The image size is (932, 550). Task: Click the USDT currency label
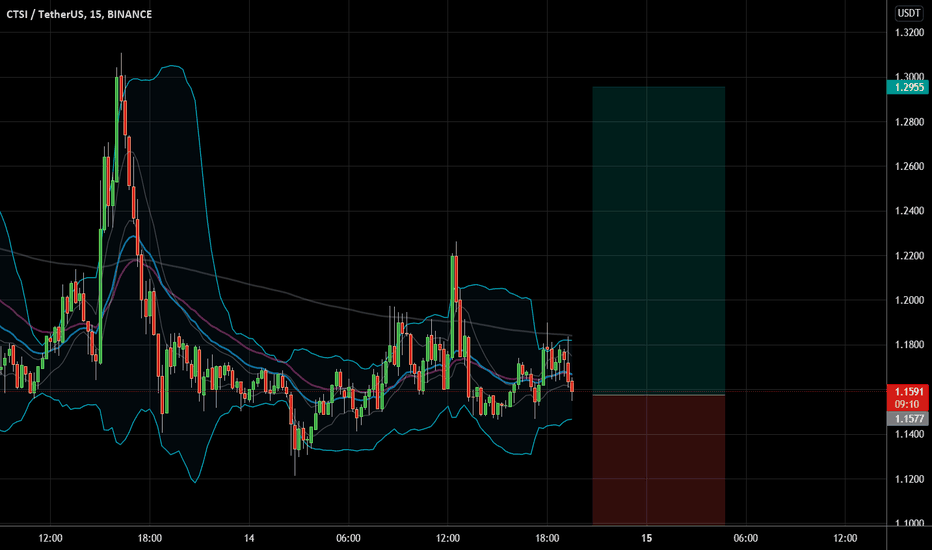pos(909,13)
